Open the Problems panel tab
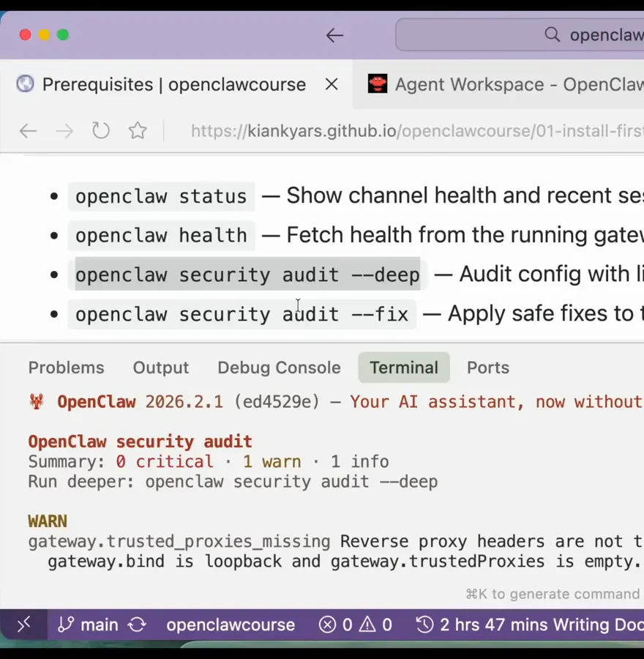Viewport: 644px width, 659px height. pos(66,368)
